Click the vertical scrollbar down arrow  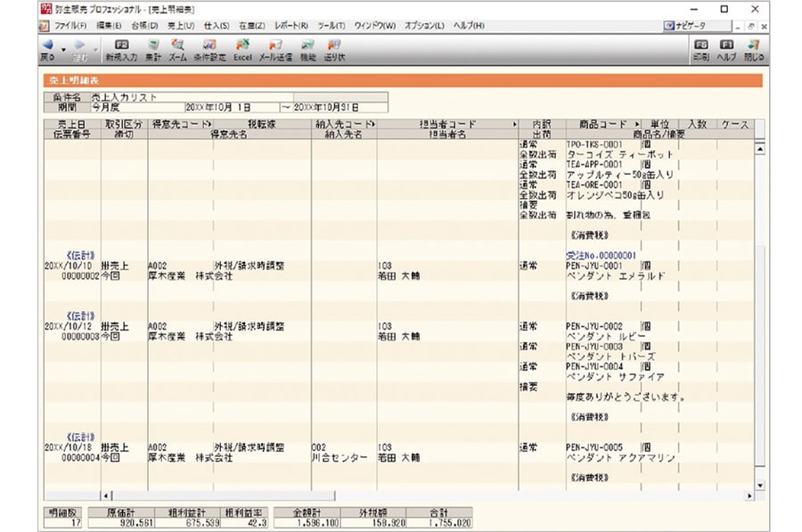click(760, 485)
